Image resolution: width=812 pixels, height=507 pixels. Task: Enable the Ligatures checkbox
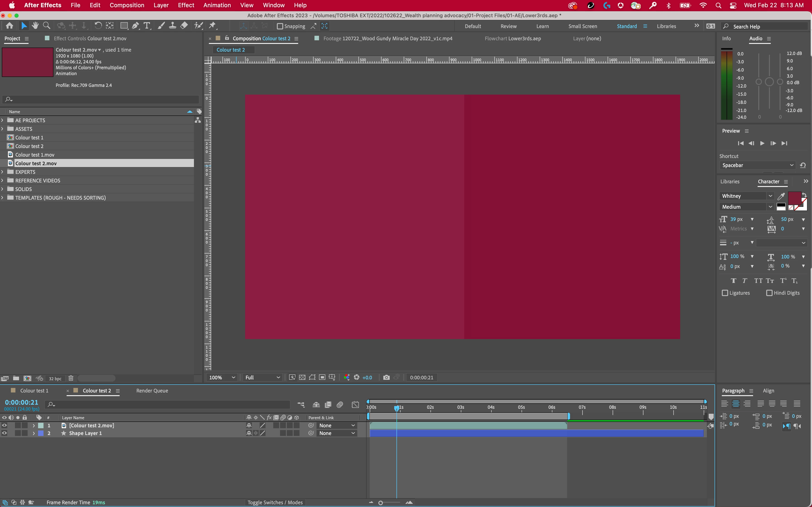725,293
